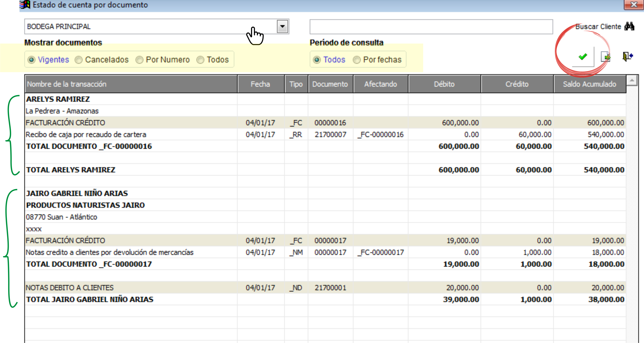
Task: Click the Crédito column header
Action: click(x=517, y=84)
